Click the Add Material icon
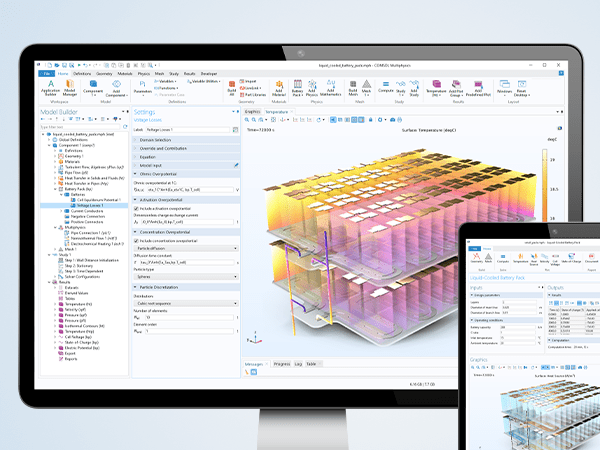 tap(279, 88)
